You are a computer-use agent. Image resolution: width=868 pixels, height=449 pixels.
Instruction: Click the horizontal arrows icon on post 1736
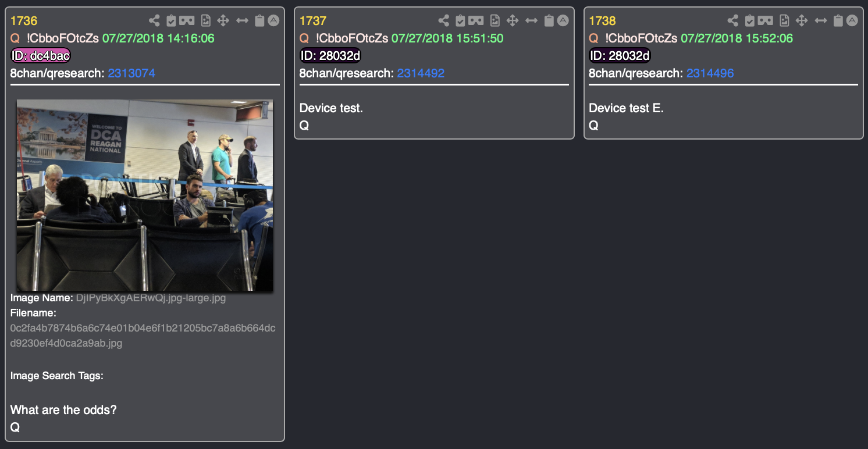click(243, 21)
